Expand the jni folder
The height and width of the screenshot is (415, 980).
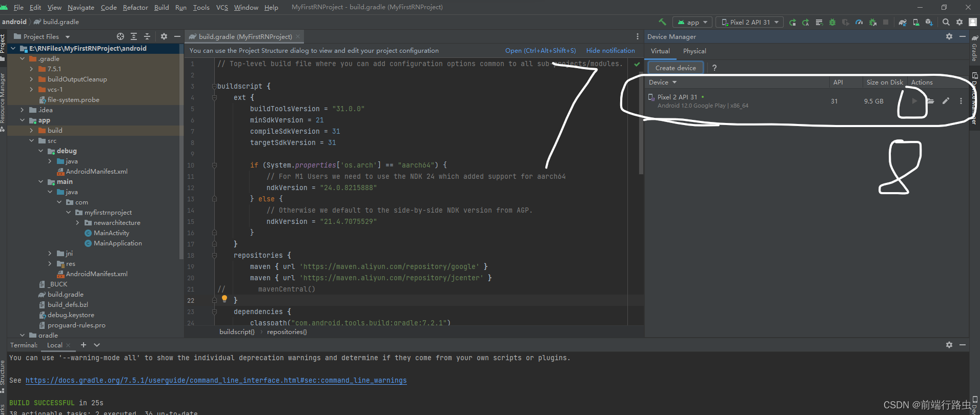tap(50, 253)
